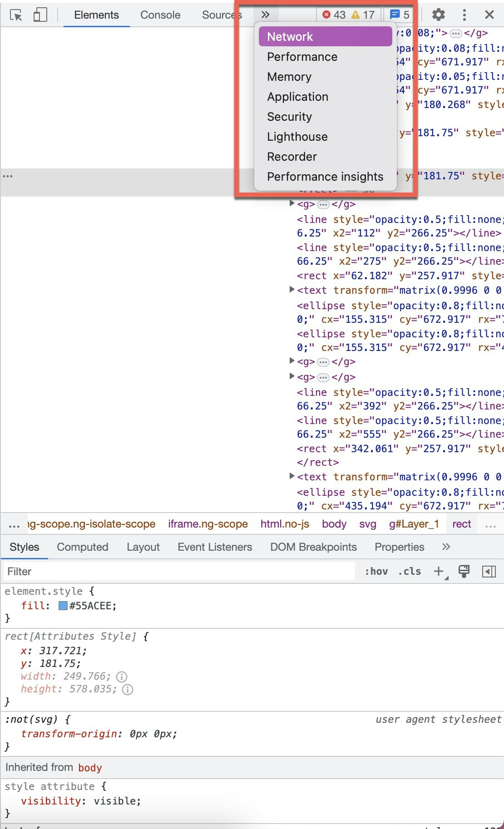This screenshot has height=829, width=504.
Task: Click the 43 errors indicator
Action: (x=334, y=15)
